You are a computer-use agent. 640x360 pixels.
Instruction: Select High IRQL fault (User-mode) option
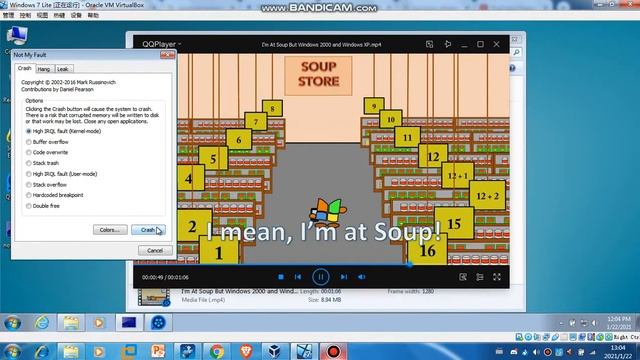pyautogui.click(x=61, y=174)
